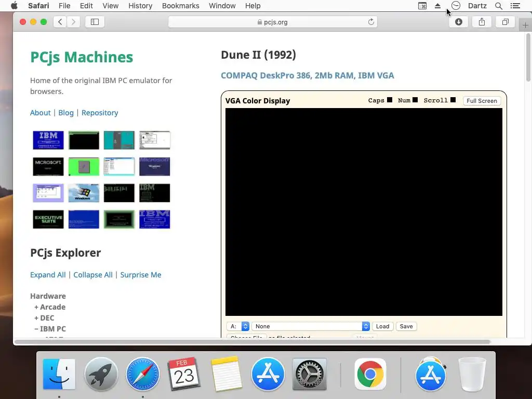Image resolution: width=532 pixels, height=399 pixels.
Task: Show all tabs overview button
Action: 505,22
